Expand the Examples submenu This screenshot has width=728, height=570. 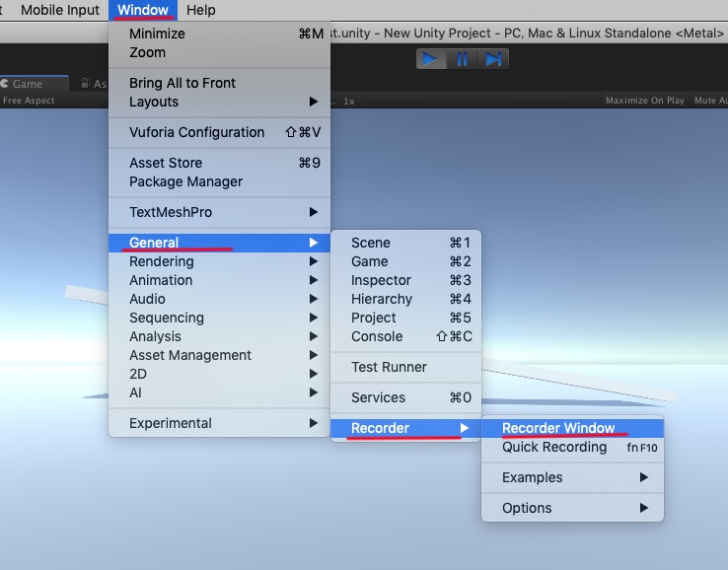tap(572, 477)
